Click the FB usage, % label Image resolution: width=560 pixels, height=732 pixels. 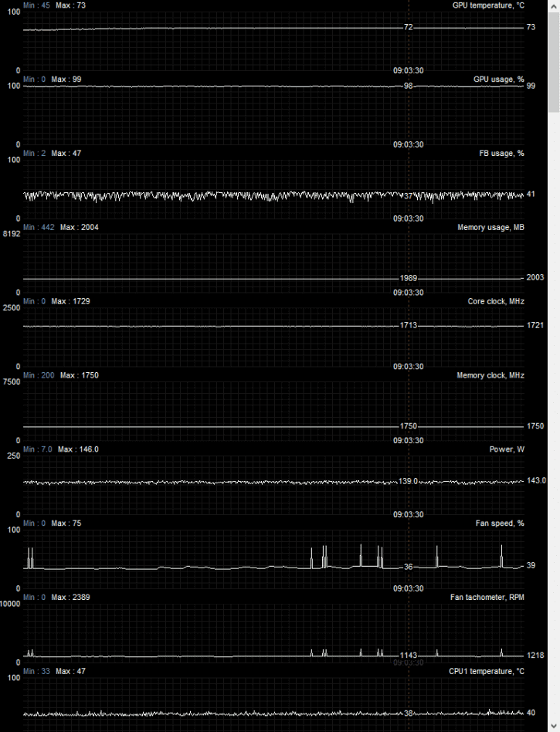[501, 153]
